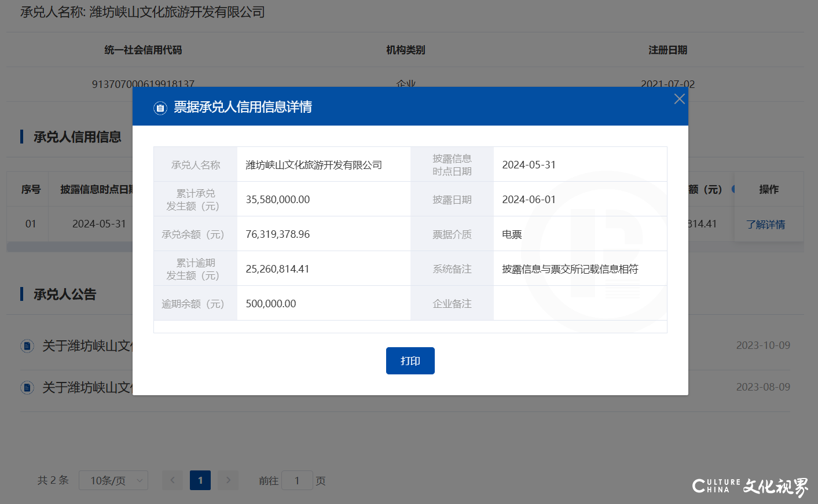Click the credit code 913707000619918137
Screen dimensions: 818x504
pos(143,84)
